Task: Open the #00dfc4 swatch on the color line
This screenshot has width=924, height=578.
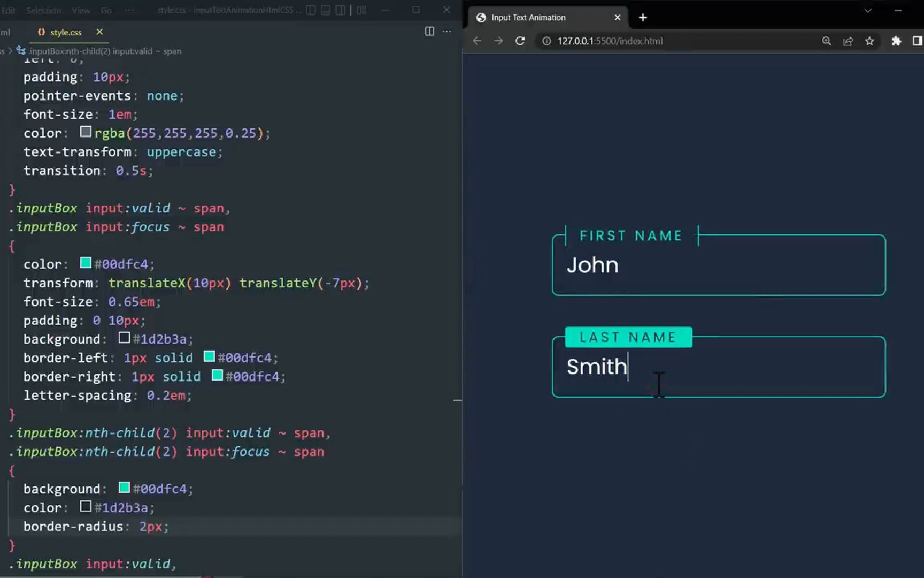Action: click(x=86, y=263)
